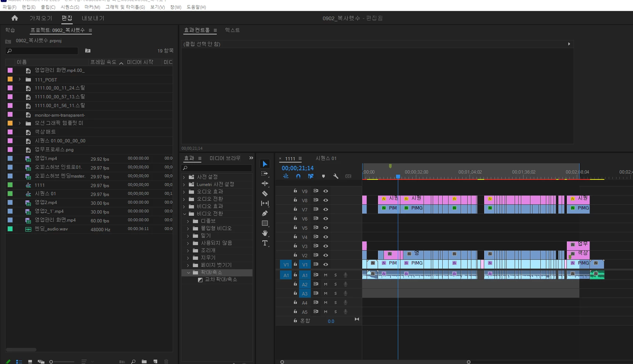
Task: Select the Slip tool
Action: [265, 203]
